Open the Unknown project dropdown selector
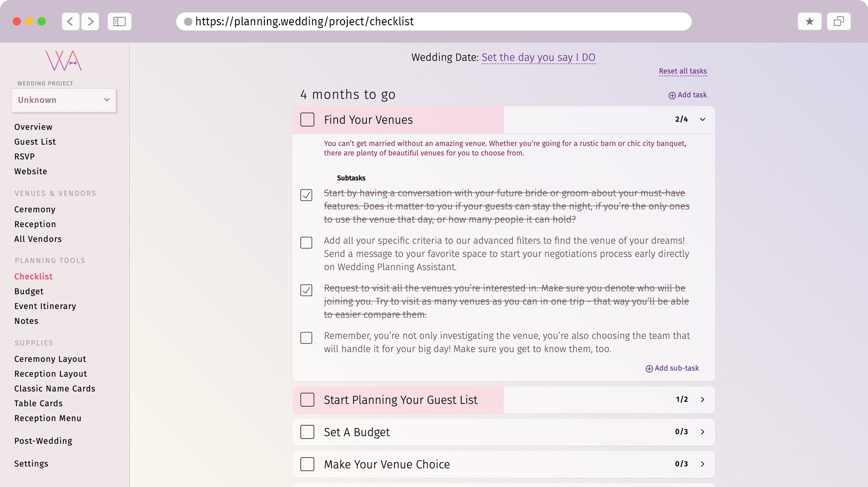The width and height of the screenshot is (868, 487). [64, 100]
